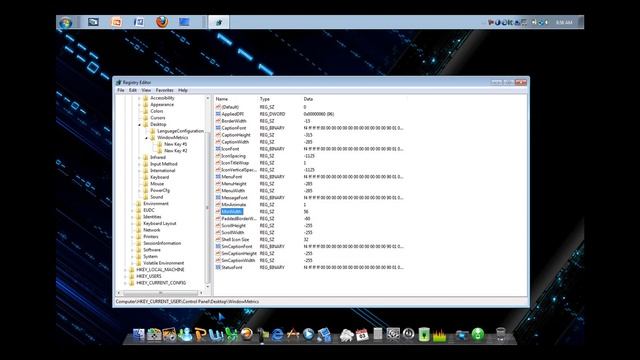The width and height of the screenshot is (640, 360).
Task: Open the Favorites menu
Action: click(164, 90)
